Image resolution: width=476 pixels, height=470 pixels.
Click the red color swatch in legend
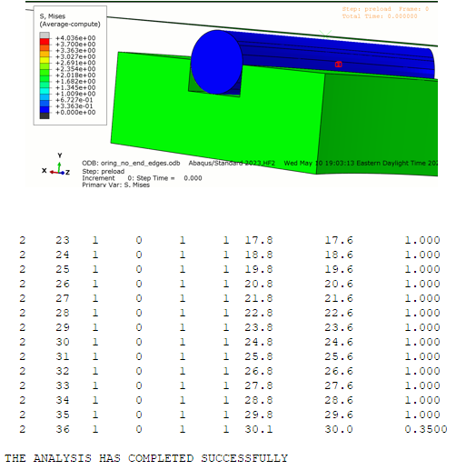pyautogui.click(x=45, y=41)
